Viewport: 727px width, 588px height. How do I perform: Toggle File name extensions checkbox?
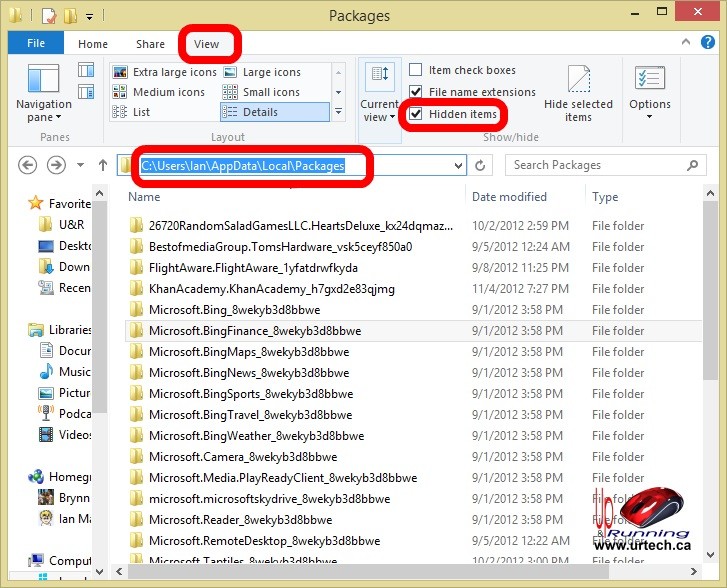[416, 92]
